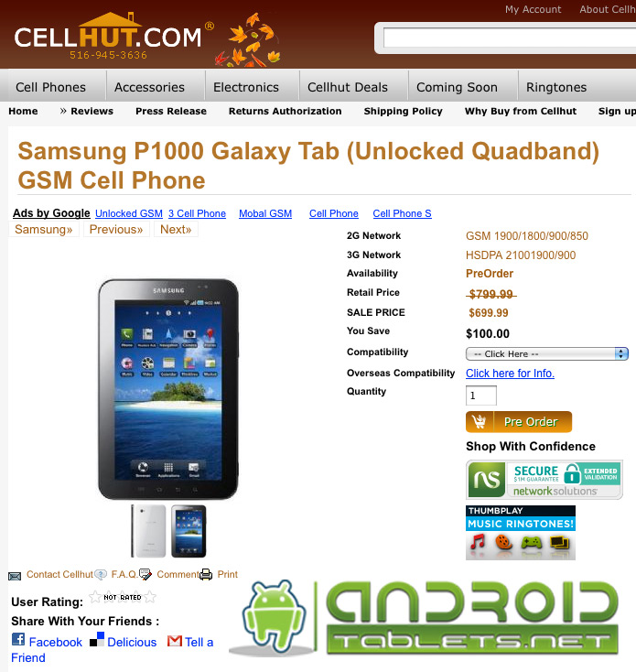Click the printer icon next to Print
The height and width of the screenshot is (672, 636).
[206, 574]
